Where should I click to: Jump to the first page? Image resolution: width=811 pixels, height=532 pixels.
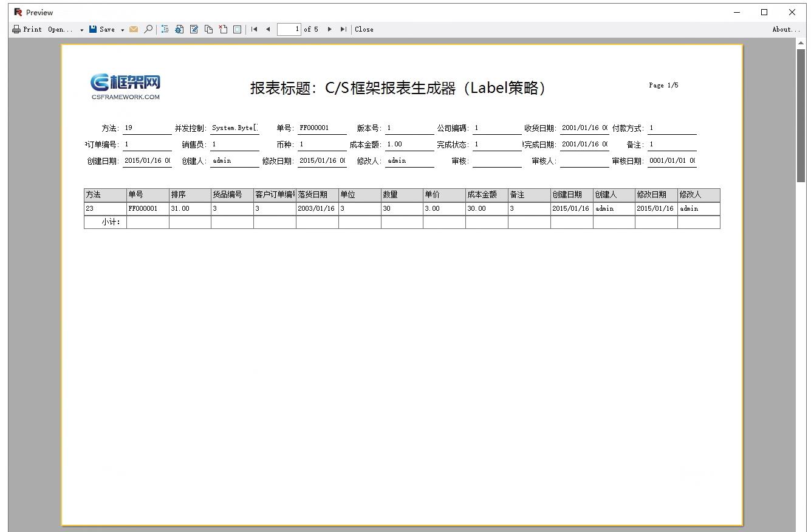(x=254, y=29)
